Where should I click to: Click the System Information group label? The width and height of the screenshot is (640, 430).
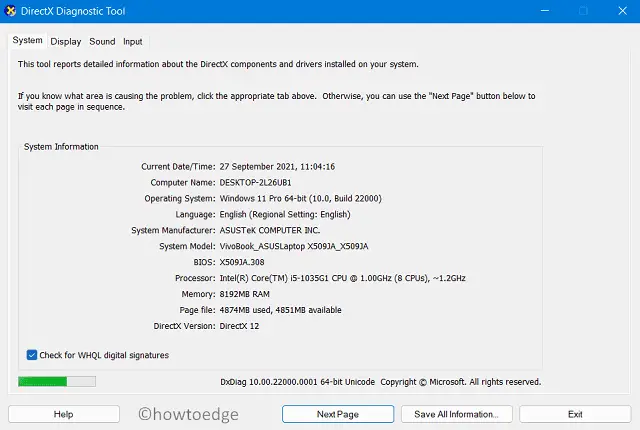pyautogui.click(x=63, y=146)
